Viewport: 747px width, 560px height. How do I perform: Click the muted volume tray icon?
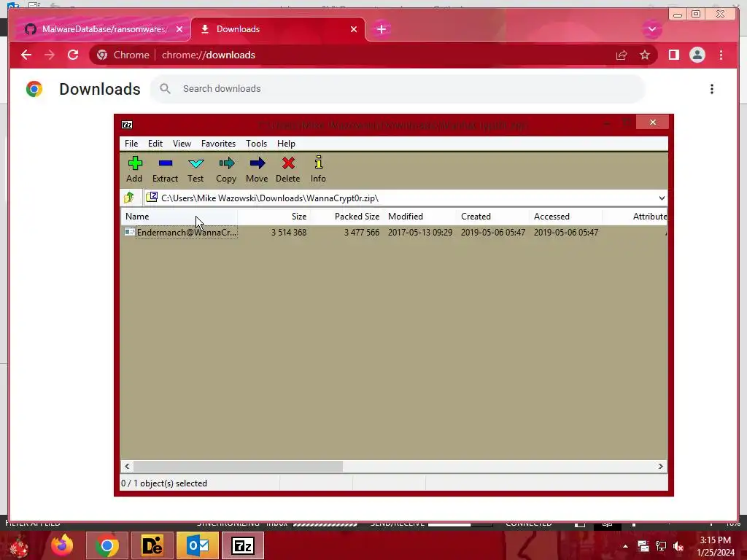(679, 546)
